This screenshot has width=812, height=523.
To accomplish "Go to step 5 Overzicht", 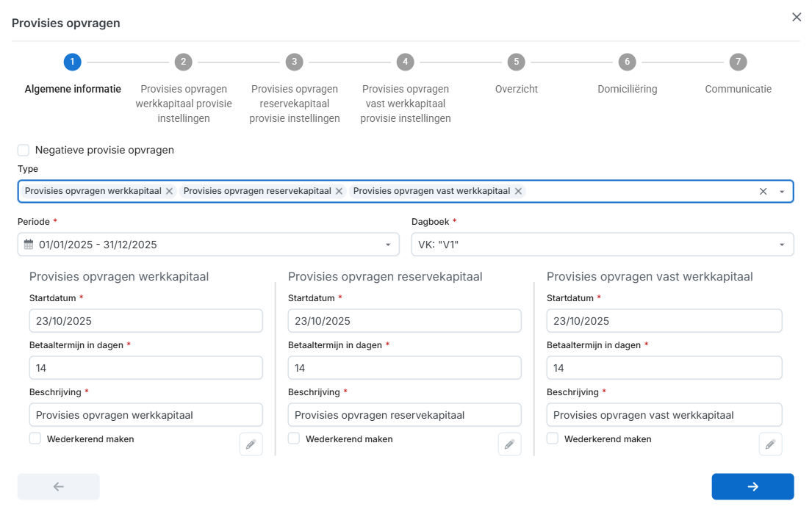I will tap(516, 62).
